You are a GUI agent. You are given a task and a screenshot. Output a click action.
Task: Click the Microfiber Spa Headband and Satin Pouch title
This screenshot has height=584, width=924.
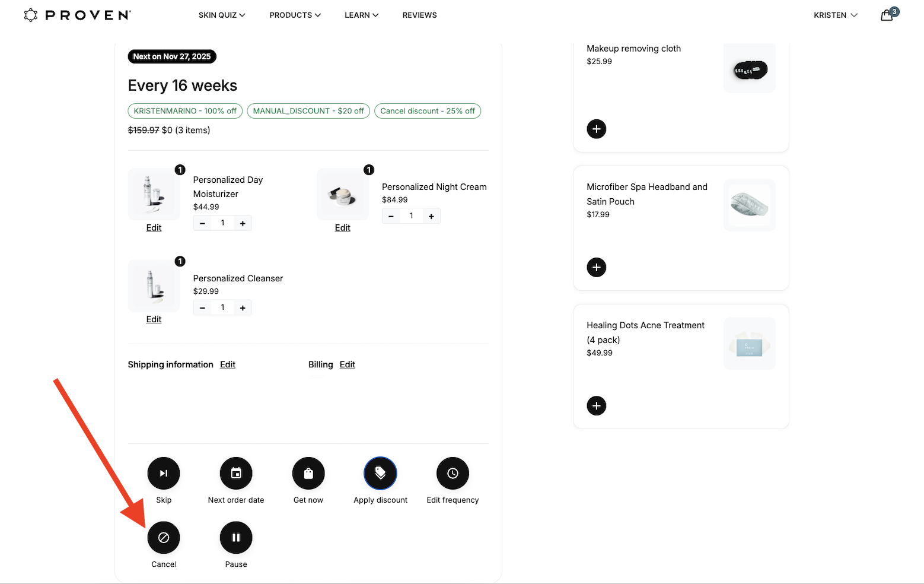pyautogui.click(x=647, y=194)
